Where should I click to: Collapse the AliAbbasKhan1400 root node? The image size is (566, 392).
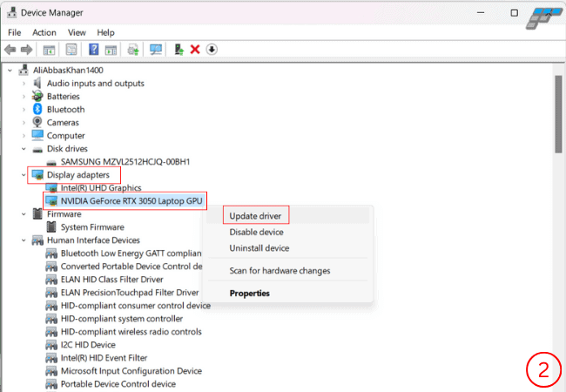10,71
